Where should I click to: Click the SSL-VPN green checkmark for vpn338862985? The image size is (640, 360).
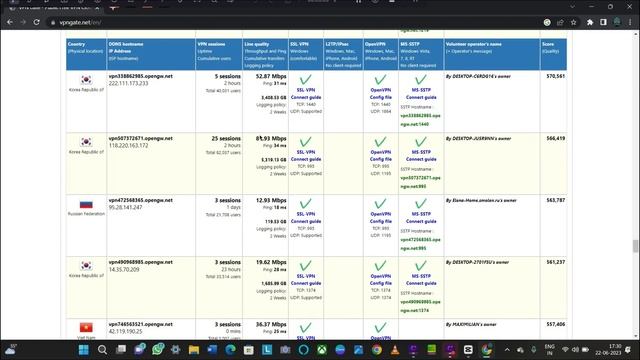(x=305, y=80)
